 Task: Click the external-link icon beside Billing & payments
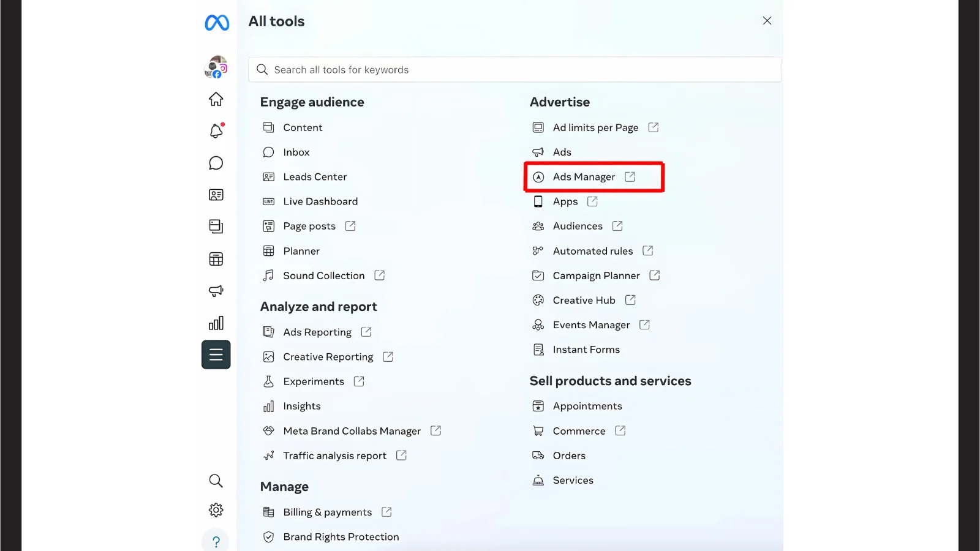point(386,512)
